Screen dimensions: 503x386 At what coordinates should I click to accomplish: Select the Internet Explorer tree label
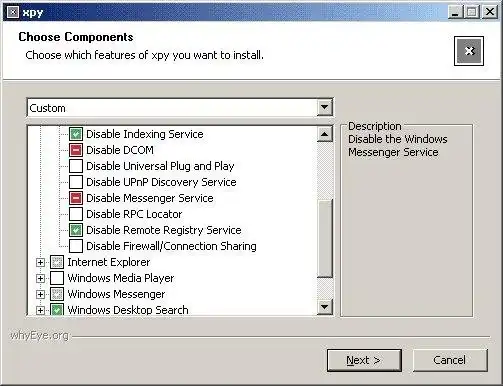point(109,262)
